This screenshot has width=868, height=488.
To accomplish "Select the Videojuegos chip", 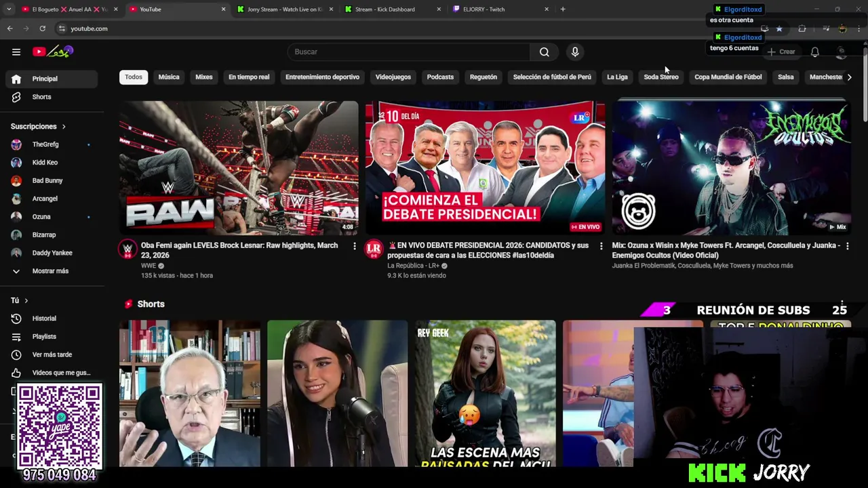I will 393,77.
